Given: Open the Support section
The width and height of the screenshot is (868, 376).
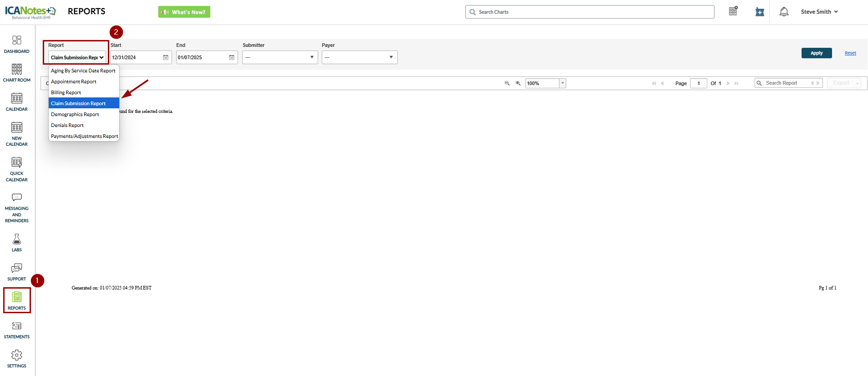Looking at the screenshot, I should click(x=17, y=272).
